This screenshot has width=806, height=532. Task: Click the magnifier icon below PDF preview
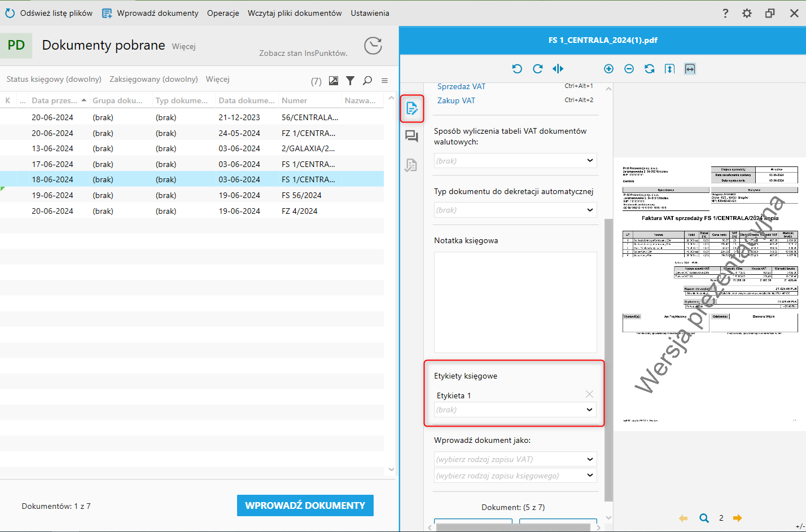pyautogui.click(x=704, y=518)
